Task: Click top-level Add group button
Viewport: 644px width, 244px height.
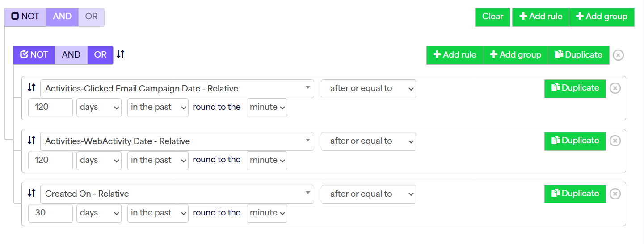Action: [602, 17]
